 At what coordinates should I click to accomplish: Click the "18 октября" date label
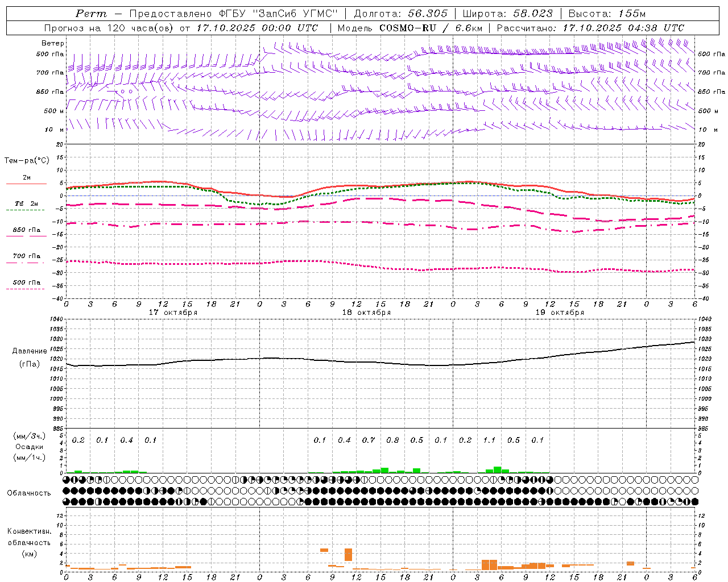[366, 313]
